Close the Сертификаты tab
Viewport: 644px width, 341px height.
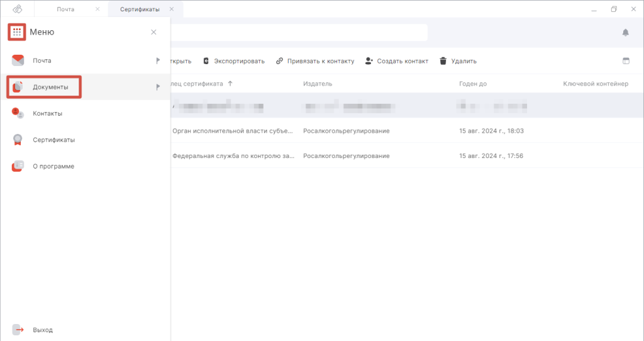[172, 9]
